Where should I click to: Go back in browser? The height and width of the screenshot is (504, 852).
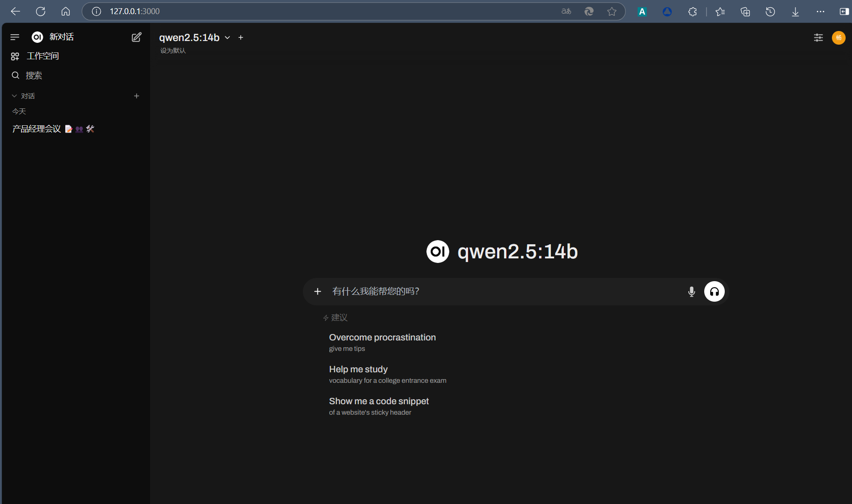[16, 11]
